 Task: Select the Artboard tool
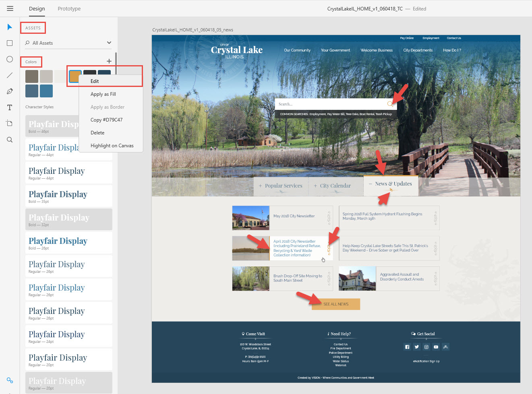(10, 123)
